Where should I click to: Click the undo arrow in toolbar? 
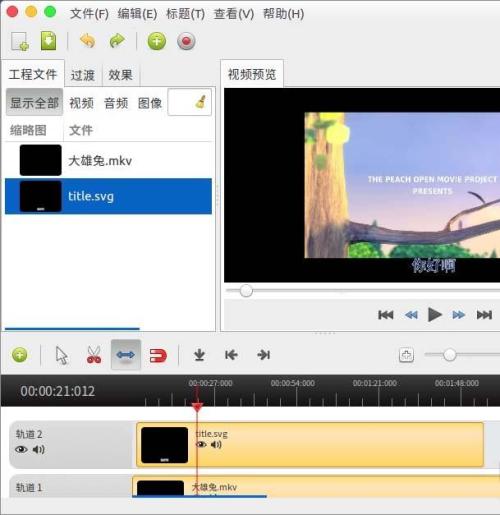coord(87,41)
